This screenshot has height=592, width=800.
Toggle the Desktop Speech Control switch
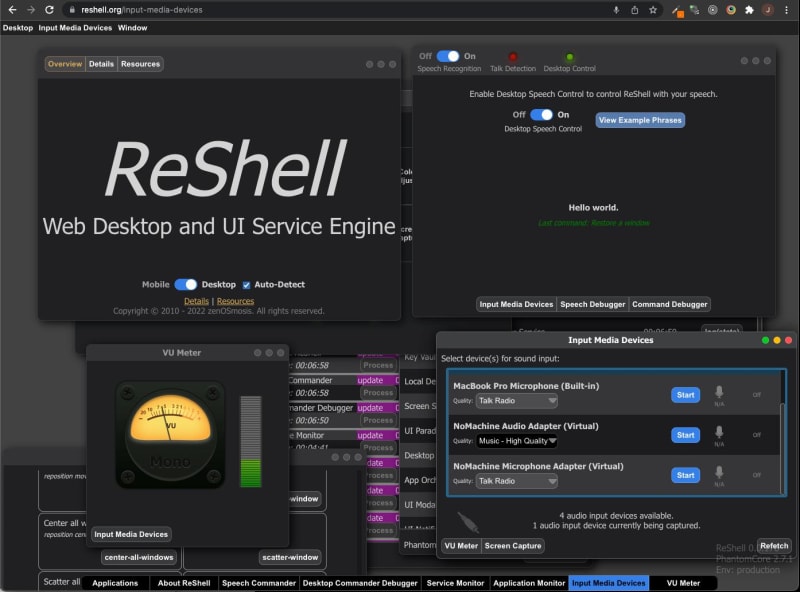point(541,114)
